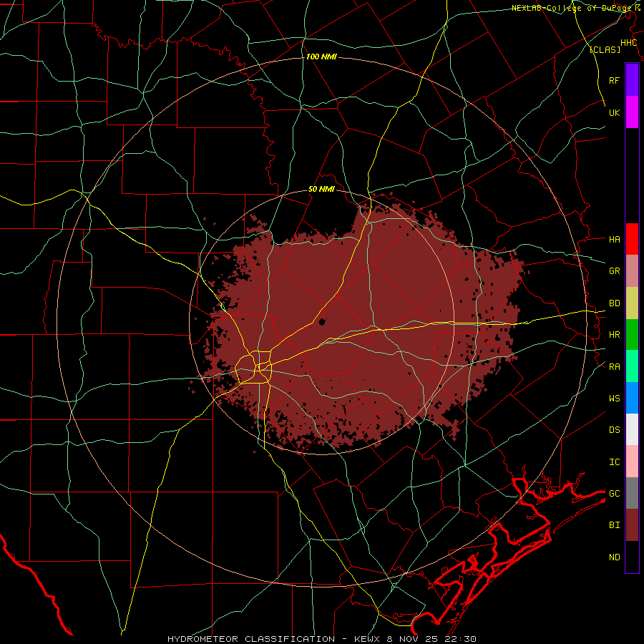Click the red HA color swatch

(632, 239)
